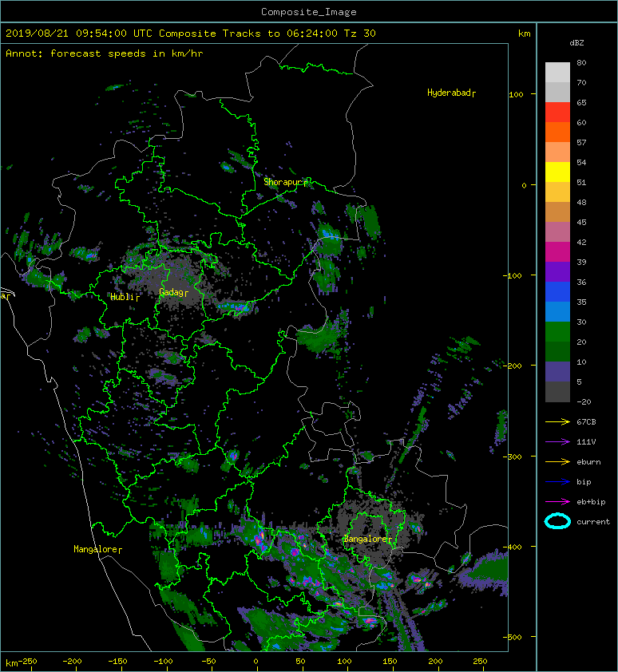Click the 250 horizontal axis tick label
618x672 pixels.
coord(480,662)
